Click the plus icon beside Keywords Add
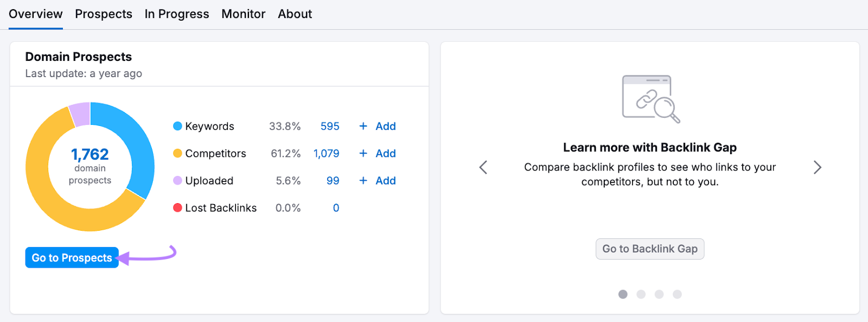The image size is (868, 322). pyautogui.click(x=363, y=126)
